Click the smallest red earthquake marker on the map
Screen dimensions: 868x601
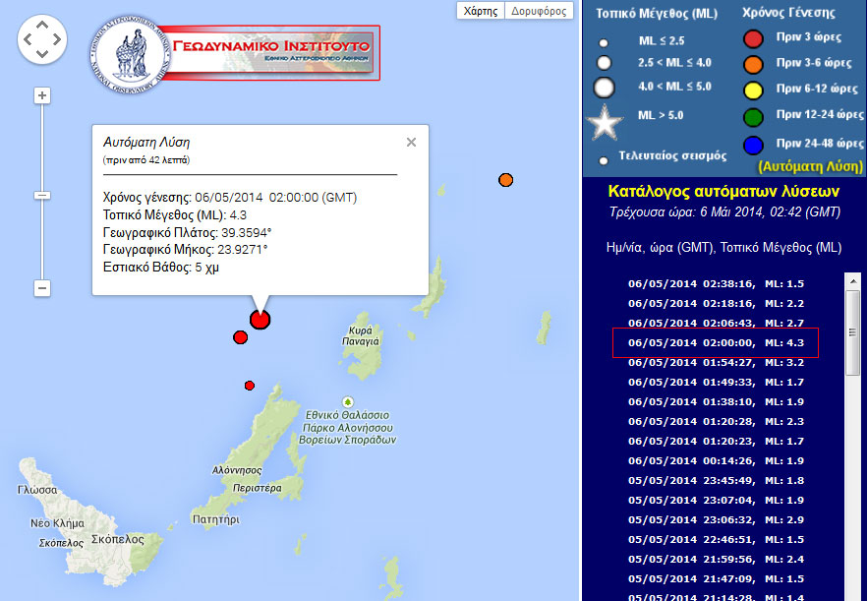250,385
